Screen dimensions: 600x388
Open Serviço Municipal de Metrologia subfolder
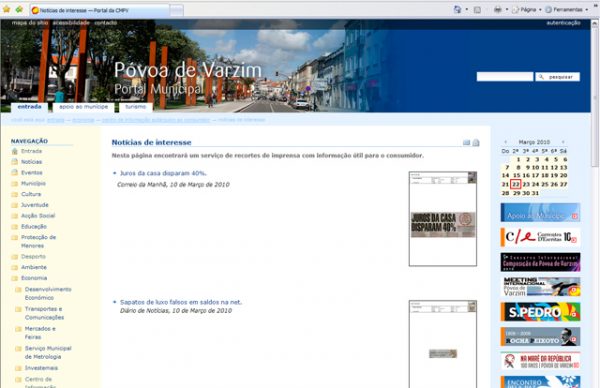click(x=48, y=352)
